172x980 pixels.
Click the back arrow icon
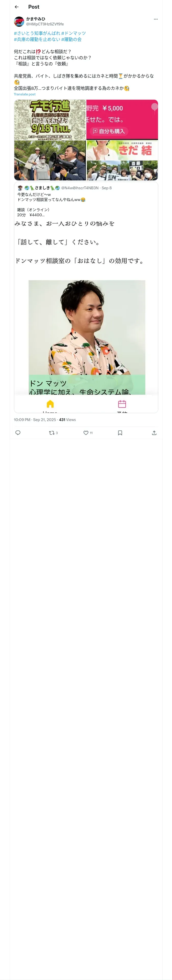pos(16,7)
